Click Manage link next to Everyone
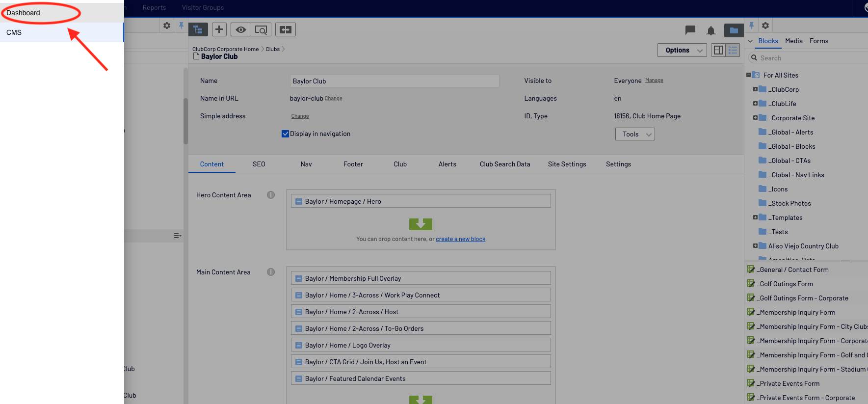 [654, 81]
